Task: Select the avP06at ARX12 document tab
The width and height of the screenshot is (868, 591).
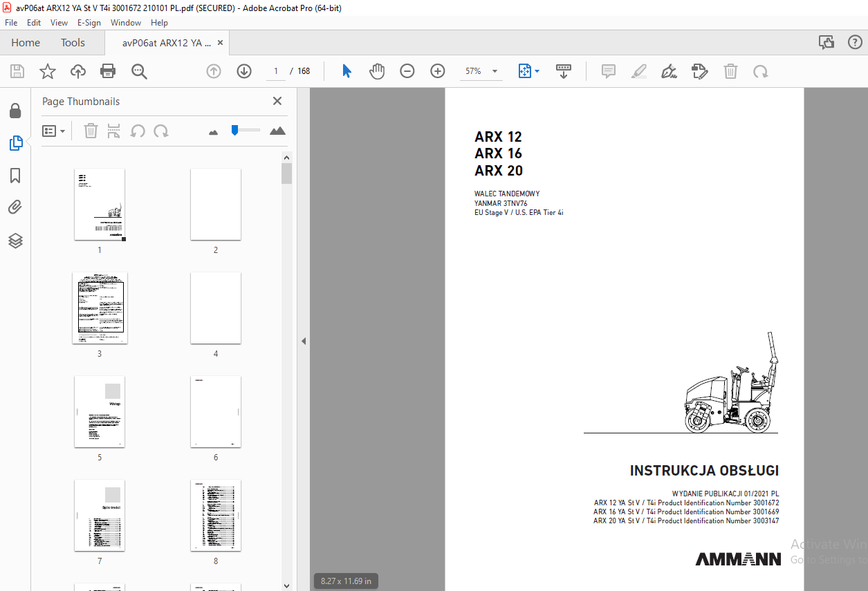Action: (167, 42)
